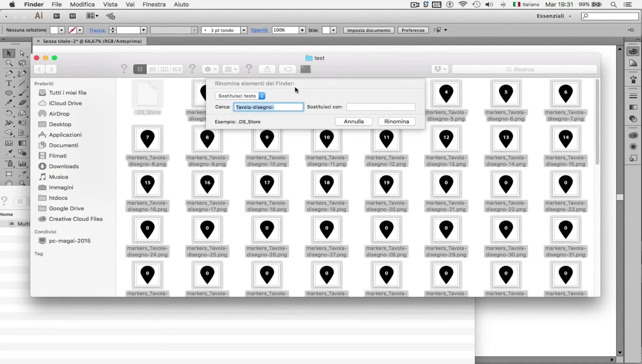Viewport: 642px width, 364px height.
Task: Click the Finder share icon
Action: point(267,69)
